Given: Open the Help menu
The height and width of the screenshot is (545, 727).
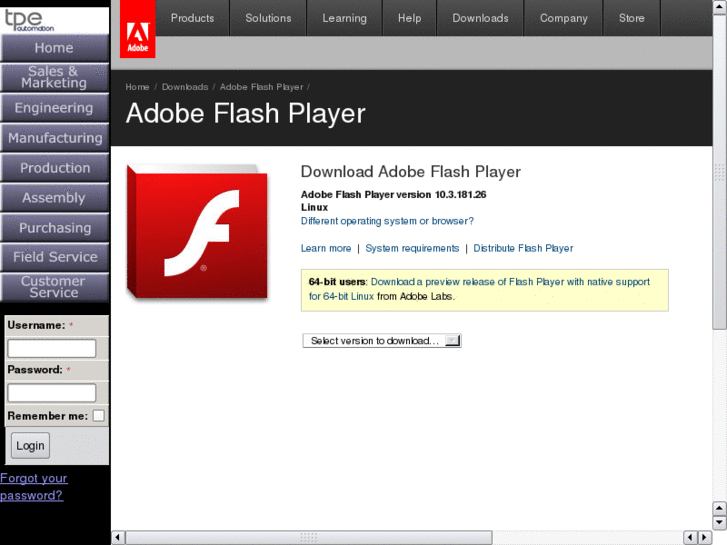Looking at the screenshot, I should coord(409,18).
